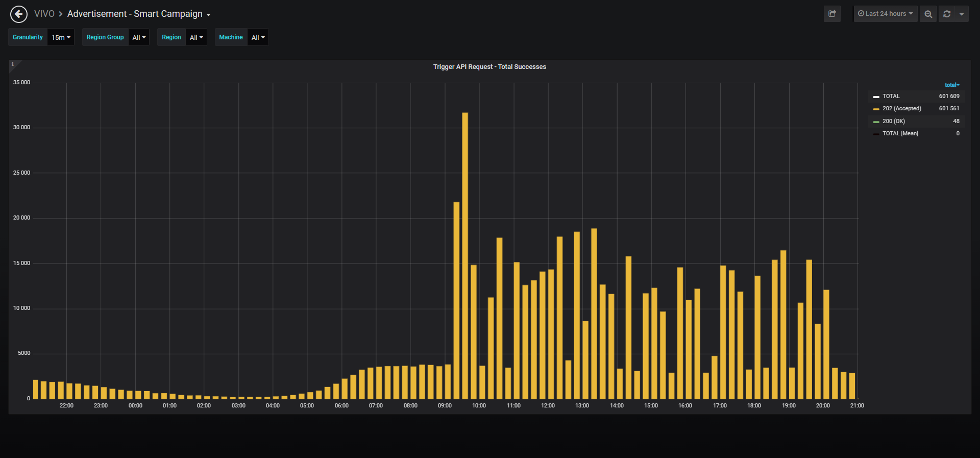Toggle TOTAL series in legend
The image size is (980, 458).
(891, 96)
